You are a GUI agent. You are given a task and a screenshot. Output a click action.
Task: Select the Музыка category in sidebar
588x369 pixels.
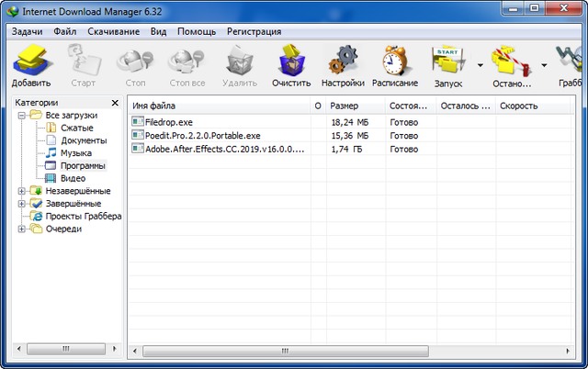pos(75,153)
